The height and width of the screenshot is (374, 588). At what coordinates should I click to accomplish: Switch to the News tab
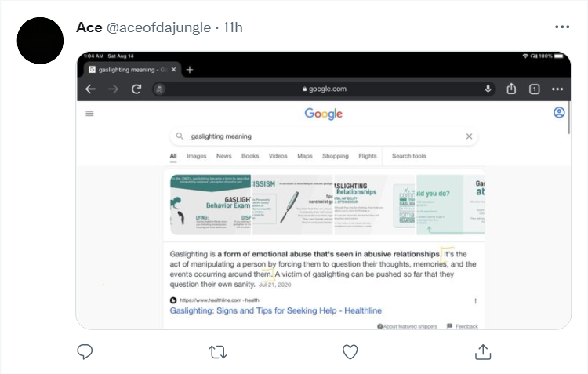224,156
